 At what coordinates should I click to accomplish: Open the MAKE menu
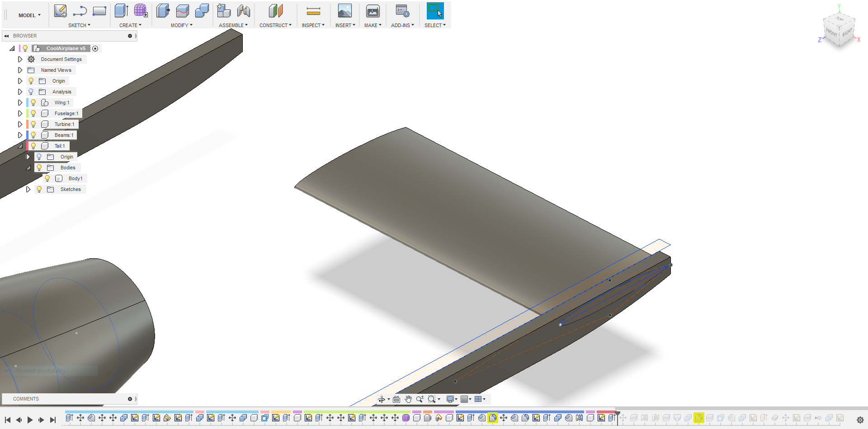[373, 25]
